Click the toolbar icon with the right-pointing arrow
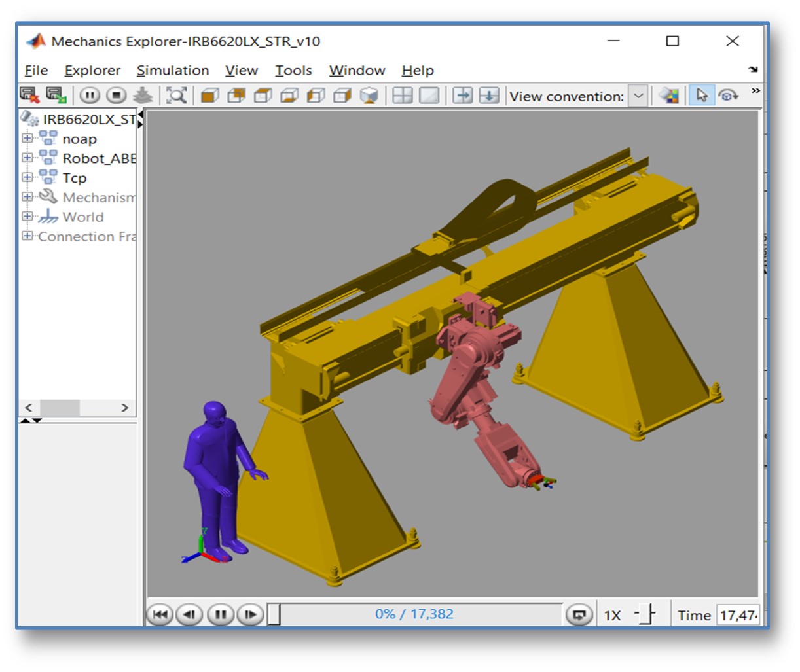Image resolution: width=800 pixels, height=672 pixels. (463, 96)
